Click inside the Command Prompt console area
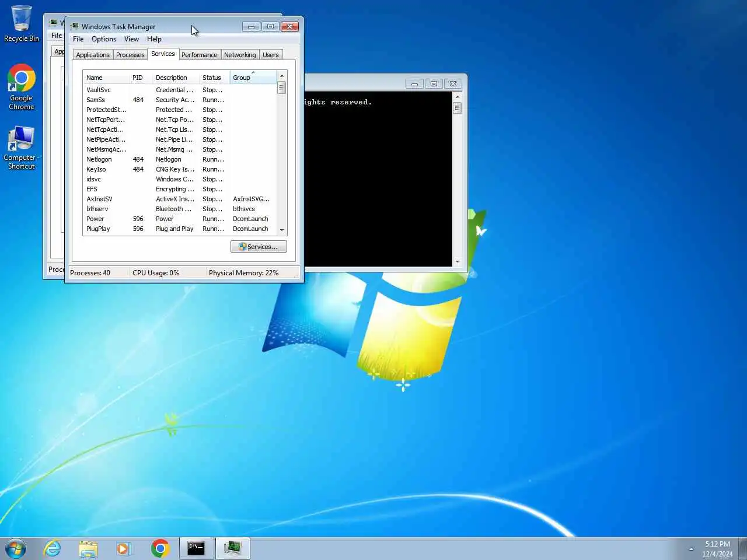 378,179
